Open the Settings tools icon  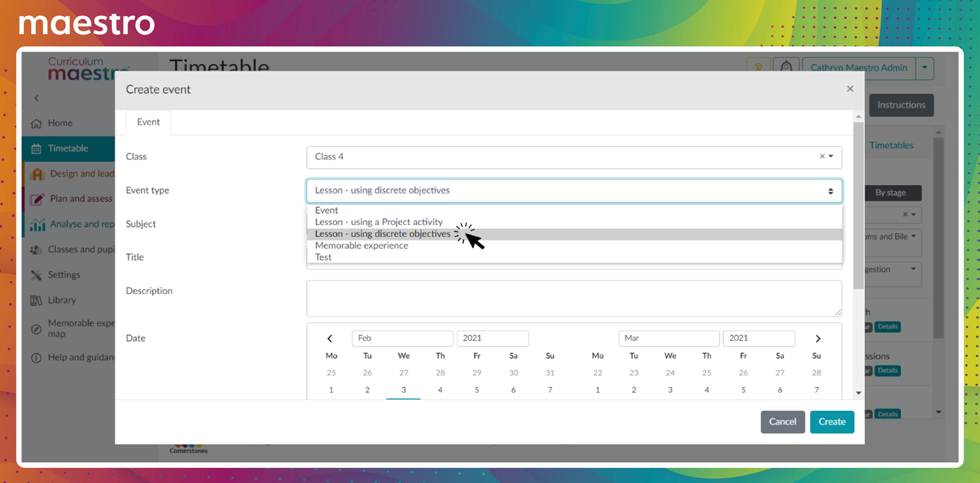37,275
